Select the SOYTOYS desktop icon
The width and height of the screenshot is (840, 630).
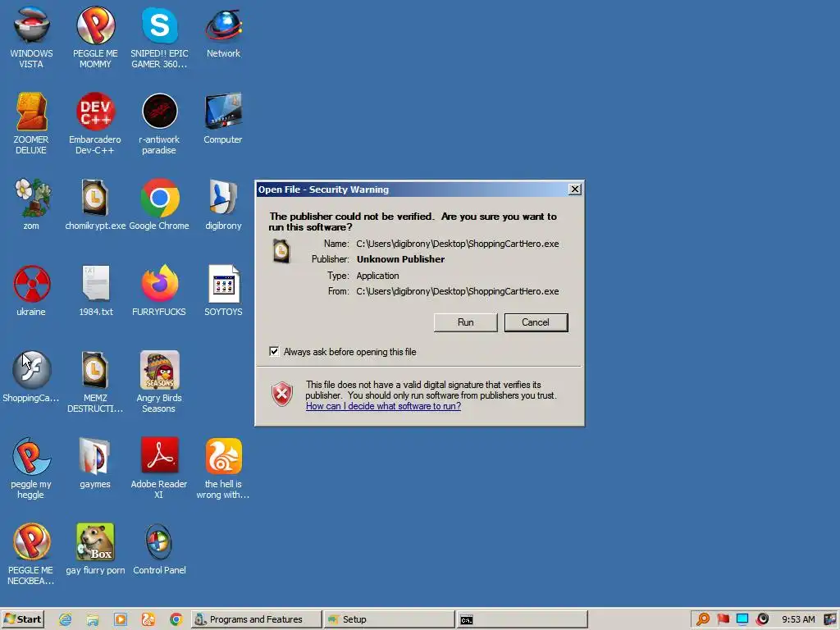tap(223, 291)
